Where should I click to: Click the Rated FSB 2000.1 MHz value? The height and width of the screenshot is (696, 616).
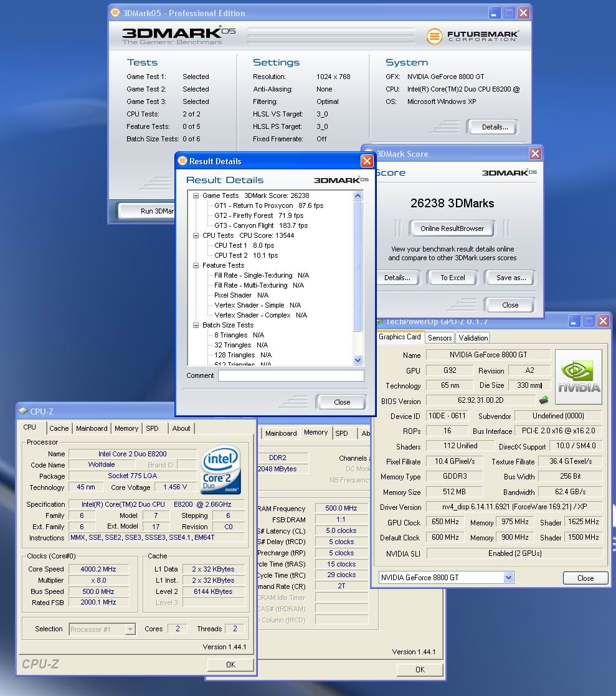click(x=98, y=603)
